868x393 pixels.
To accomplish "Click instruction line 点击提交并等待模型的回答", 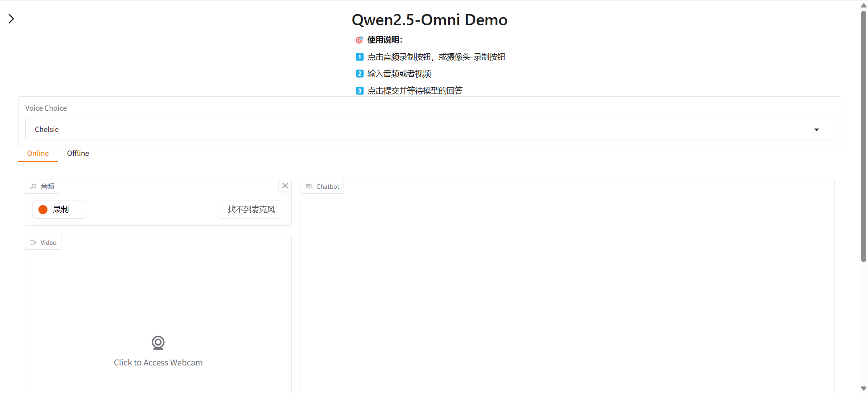I will tap(415, 90).
